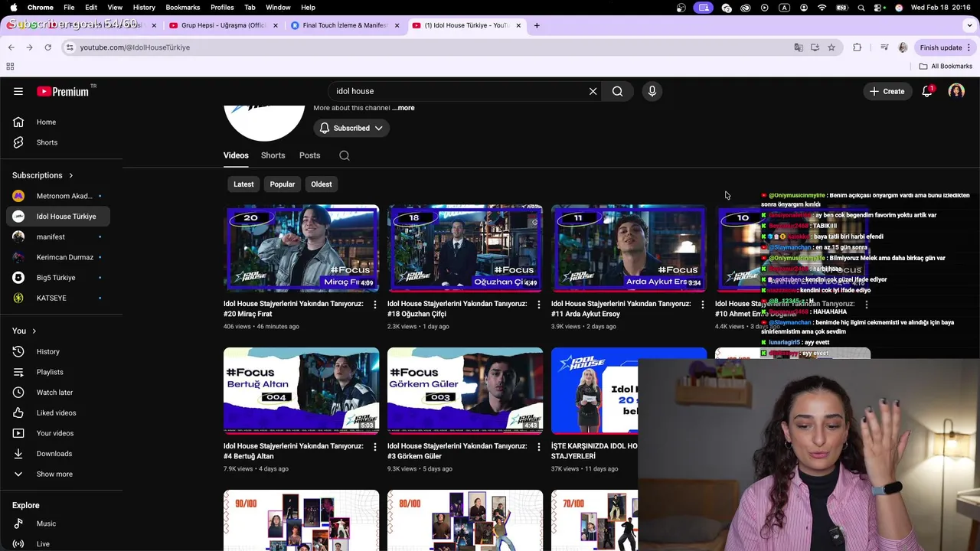Image resolution: width=980 pixels, height=551 pixels.
Task: Open macOS Spotlight search icon
Action: click(x=861, y=7)
